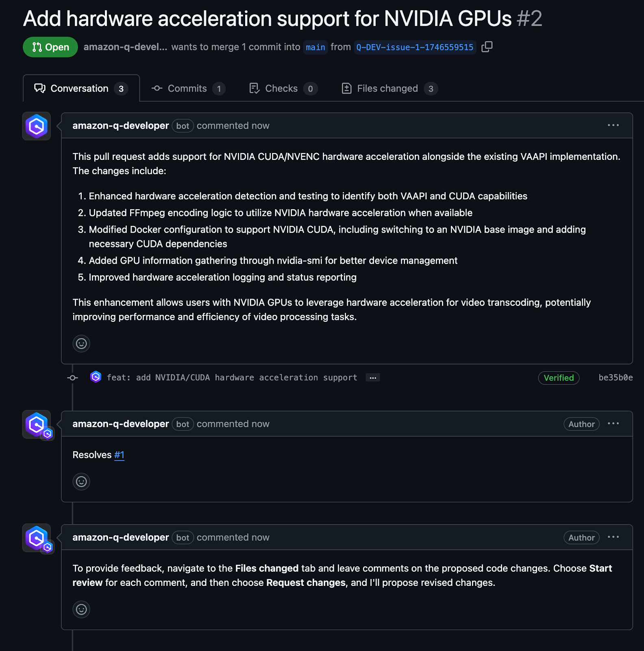
Task: Switch to the Commits tab
Action: pyautogui.click(x=188, y=88)
